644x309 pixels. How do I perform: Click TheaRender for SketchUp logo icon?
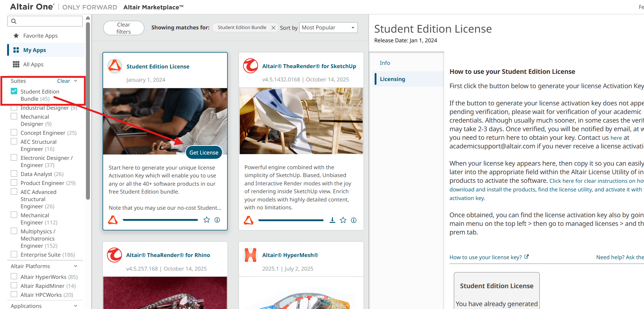251,66
